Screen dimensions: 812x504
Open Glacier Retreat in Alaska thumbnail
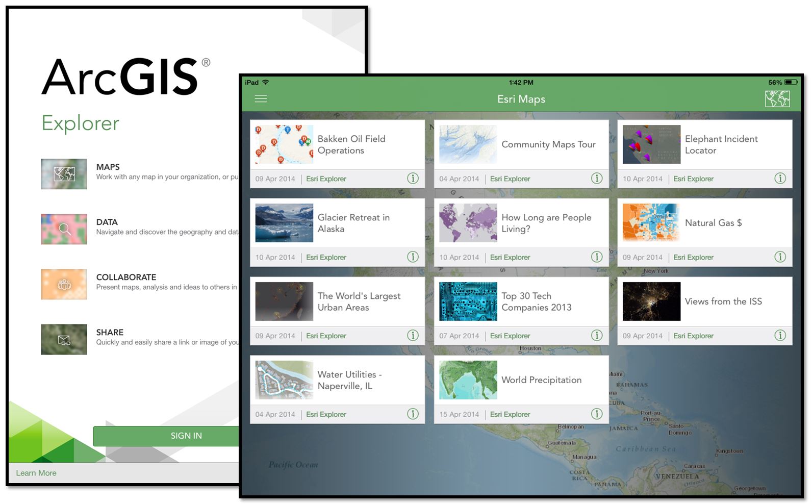(284, 223)
